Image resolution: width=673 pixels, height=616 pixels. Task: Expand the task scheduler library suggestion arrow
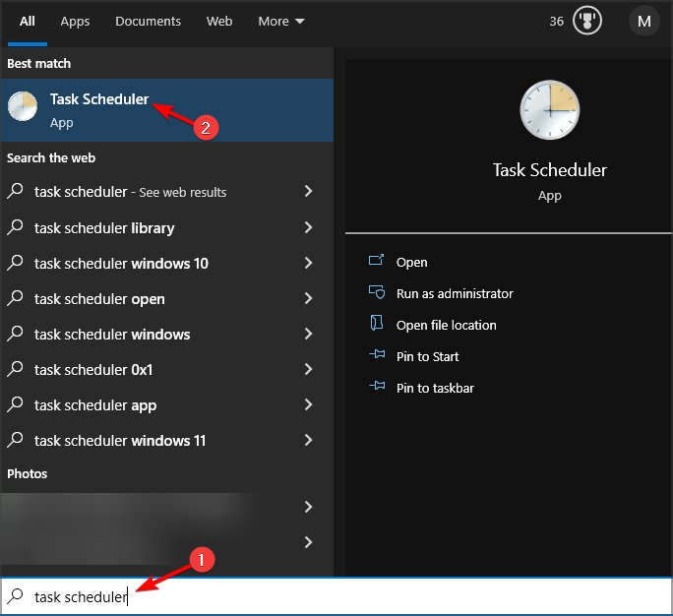[x=308, y=227]
